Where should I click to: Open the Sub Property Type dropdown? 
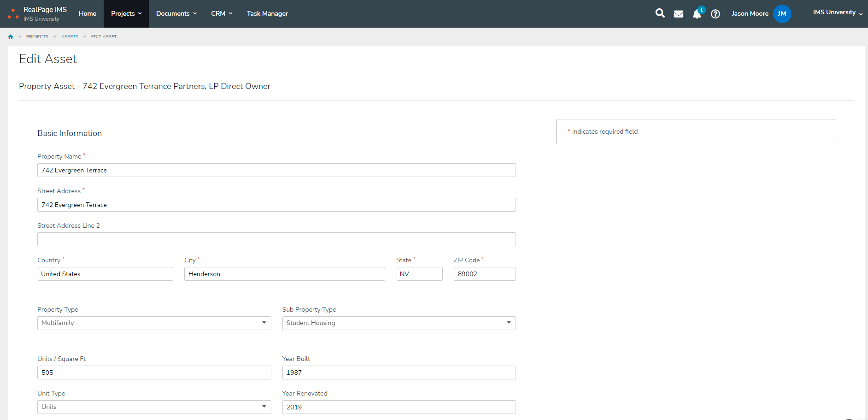tap(399, 323)
